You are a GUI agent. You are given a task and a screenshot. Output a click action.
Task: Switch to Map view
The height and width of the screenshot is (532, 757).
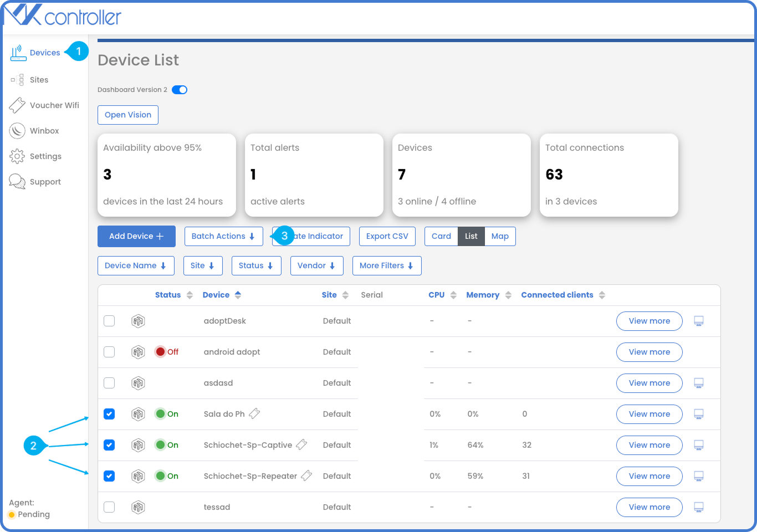[499, 236]
